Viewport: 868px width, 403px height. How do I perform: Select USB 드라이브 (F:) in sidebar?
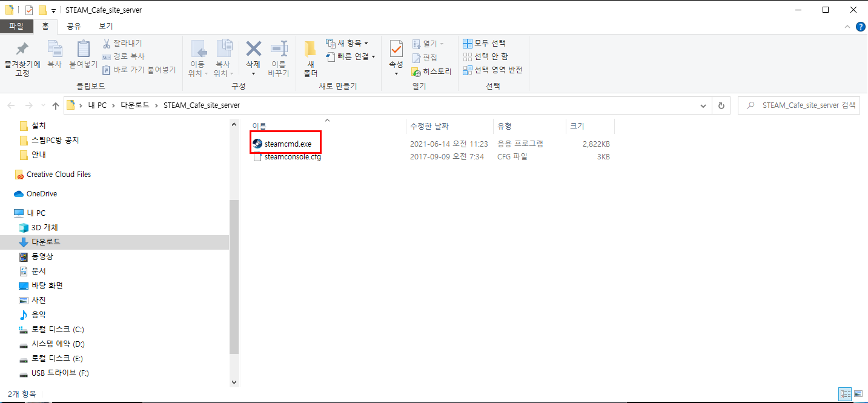(54, 373)
